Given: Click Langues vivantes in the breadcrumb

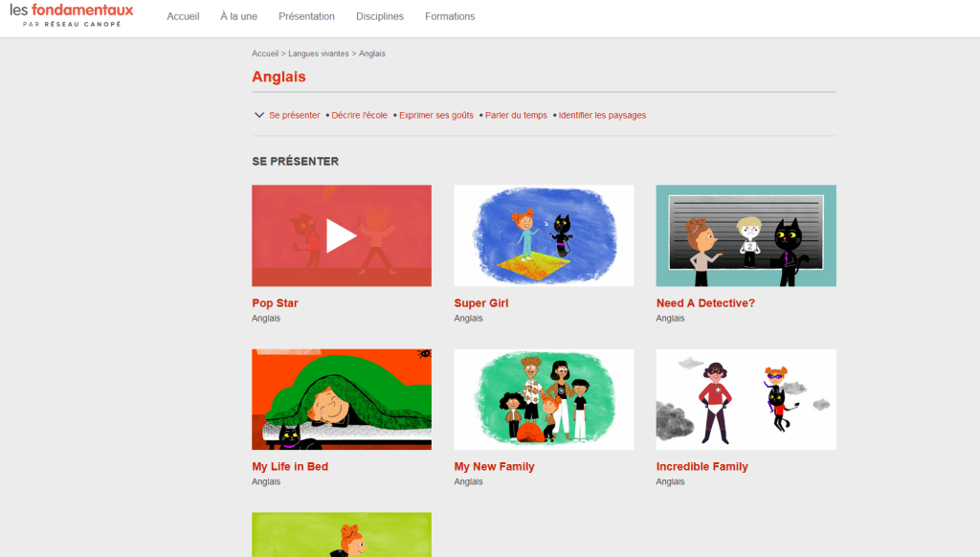Looking at the screenshot, I should pyautogui.click(x=319, y=54).
